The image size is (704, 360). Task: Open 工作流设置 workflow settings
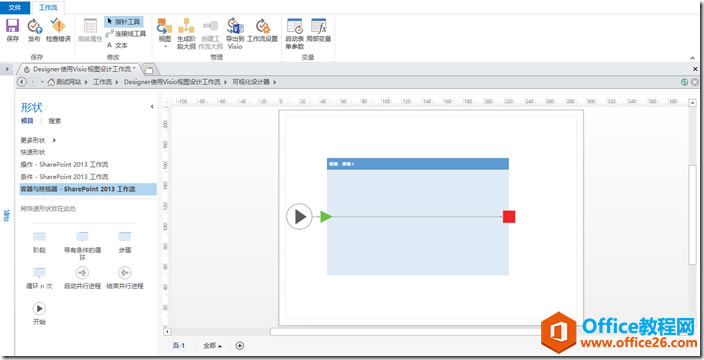click(263, 30)
